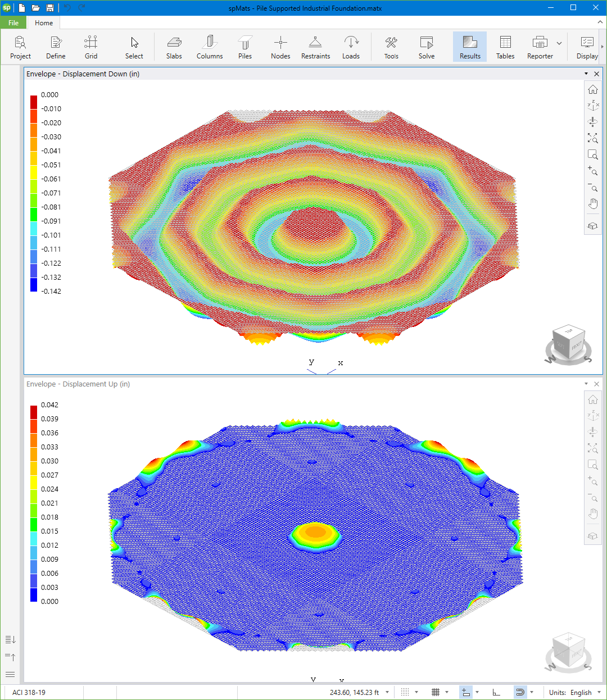Viewport: 607px width, 700px height.
Task: Open the Units dropdown set to English
Action: point(585,692)
